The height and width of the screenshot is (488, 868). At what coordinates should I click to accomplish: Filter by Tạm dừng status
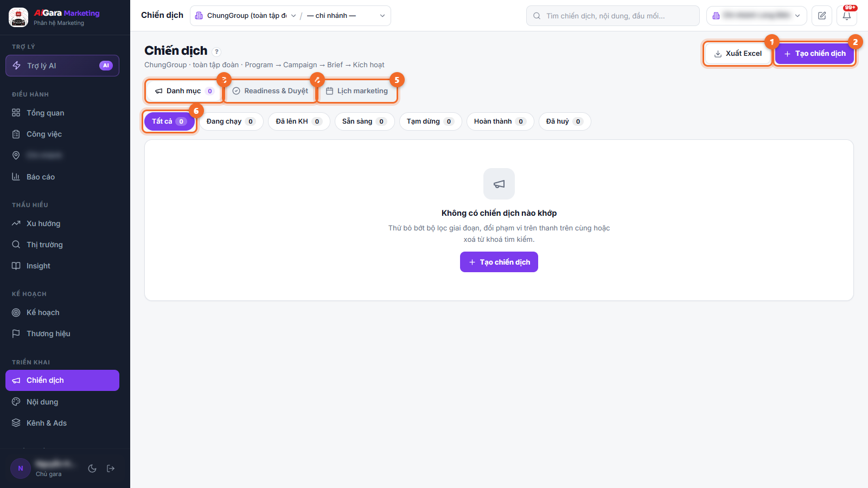431,121
